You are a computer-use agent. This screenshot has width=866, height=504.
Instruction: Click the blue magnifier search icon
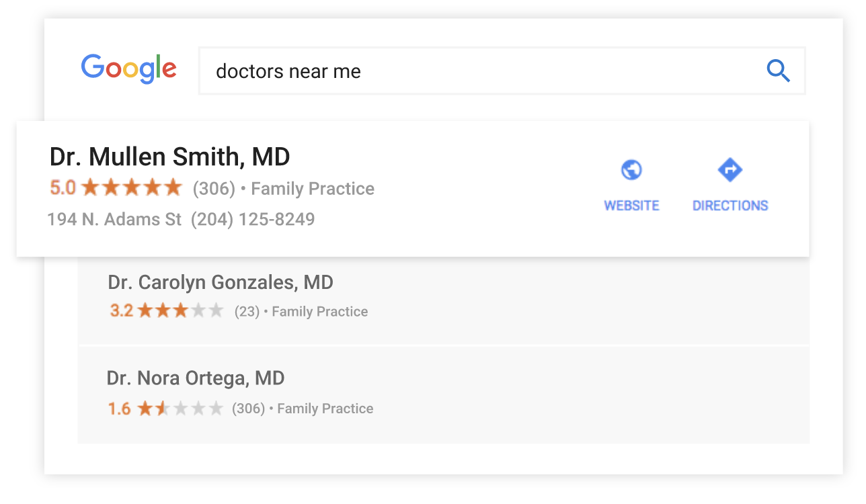click(778, 71)
